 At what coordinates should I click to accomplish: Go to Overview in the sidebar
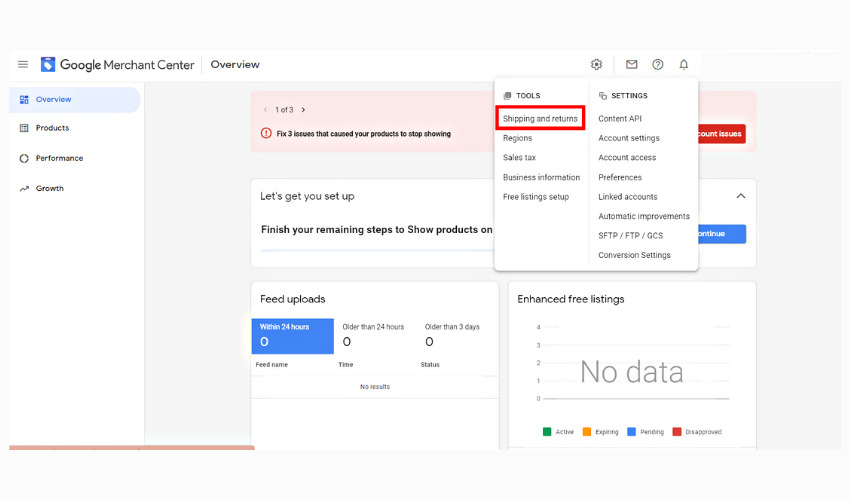coord(75,100)
